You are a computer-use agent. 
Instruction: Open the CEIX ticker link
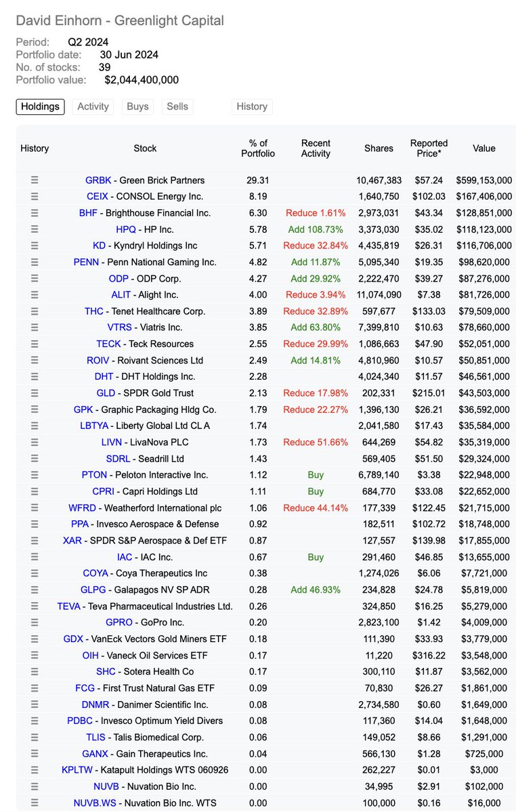(x=98, y=196)
